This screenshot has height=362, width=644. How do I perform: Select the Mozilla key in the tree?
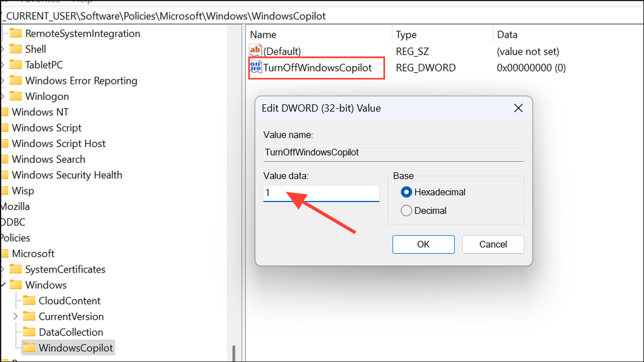(15, 206)
